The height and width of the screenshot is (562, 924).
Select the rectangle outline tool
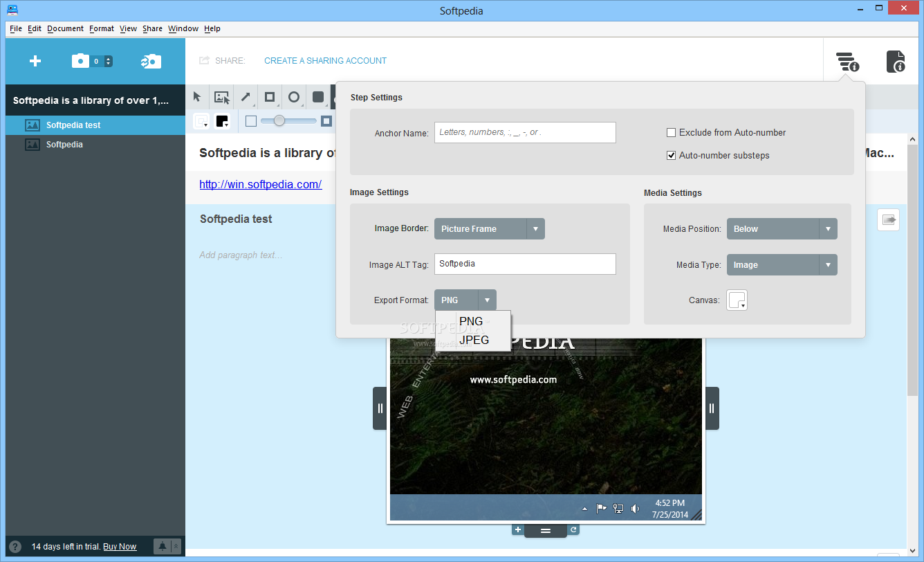pos(270,97)
